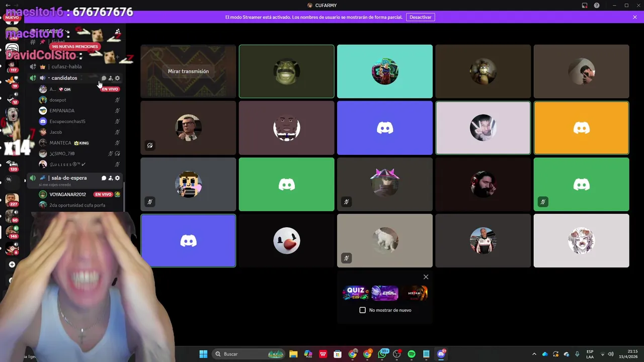This screenshot has width=644, height=362.
Task: Open Spotify from the taskbar
Action: point(411,354)
